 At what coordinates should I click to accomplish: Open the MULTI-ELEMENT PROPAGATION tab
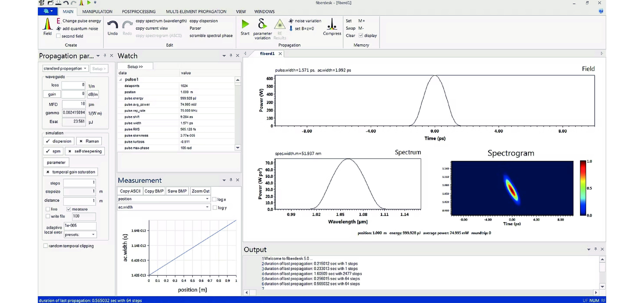[196, 12]
